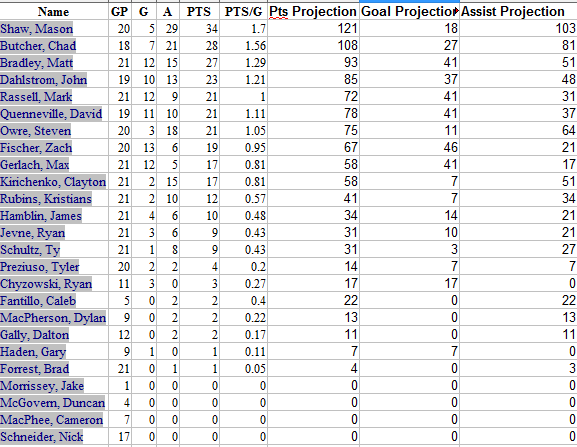Select Fischer's goal projection cell showing 46
577x447 pixels.
(x=410, y=148)
